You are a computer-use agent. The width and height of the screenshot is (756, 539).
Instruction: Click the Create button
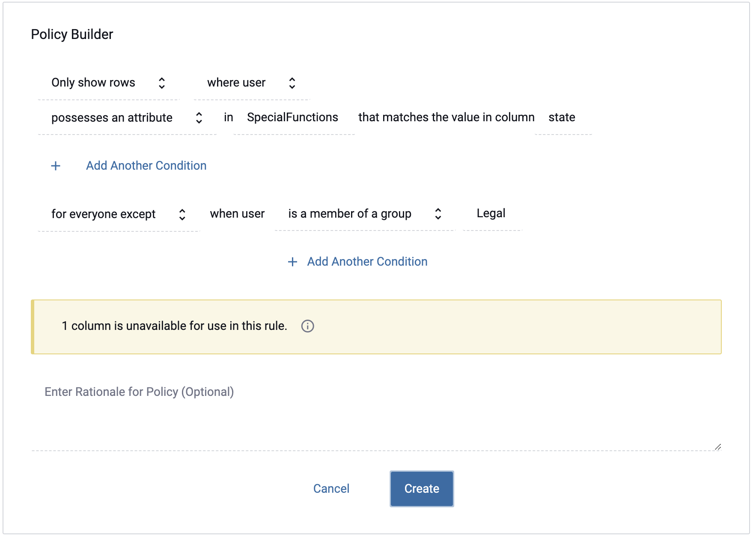coord(422,489)
